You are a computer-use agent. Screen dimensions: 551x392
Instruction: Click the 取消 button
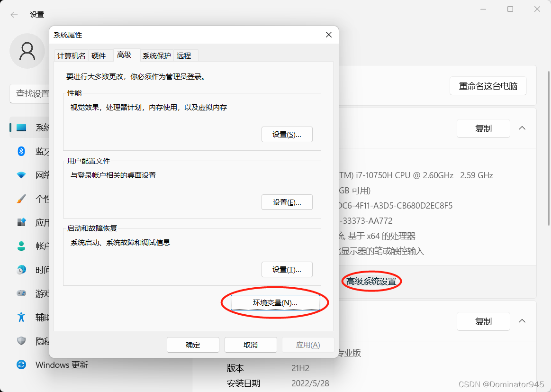(x=251, y=345)
